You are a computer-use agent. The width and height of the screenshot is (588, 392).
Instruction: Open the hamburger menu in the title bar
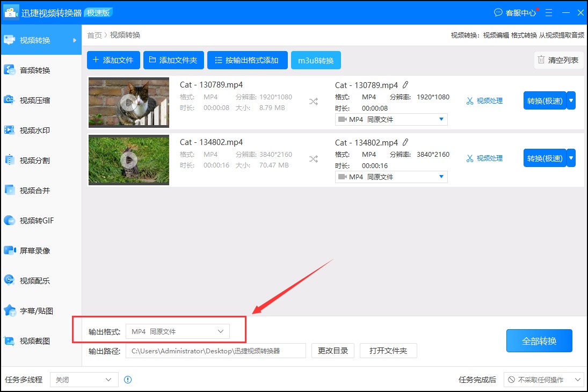click(548, 12)
